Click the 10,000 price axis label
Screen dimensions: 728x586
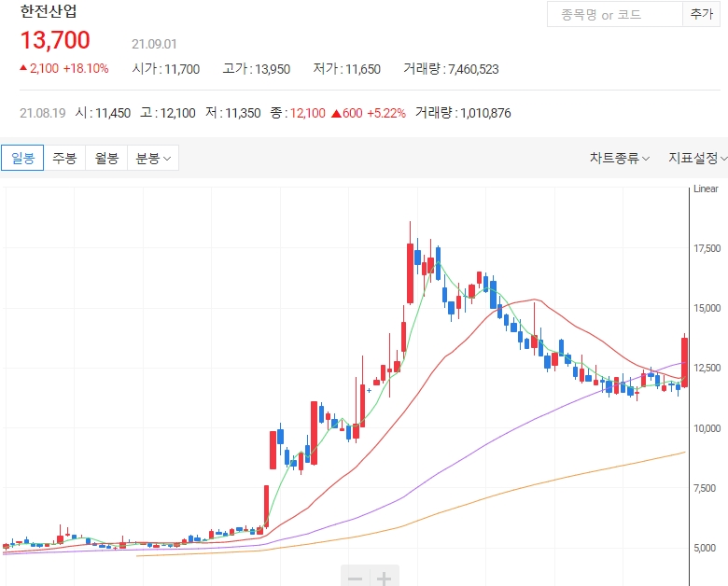point(707,428)
